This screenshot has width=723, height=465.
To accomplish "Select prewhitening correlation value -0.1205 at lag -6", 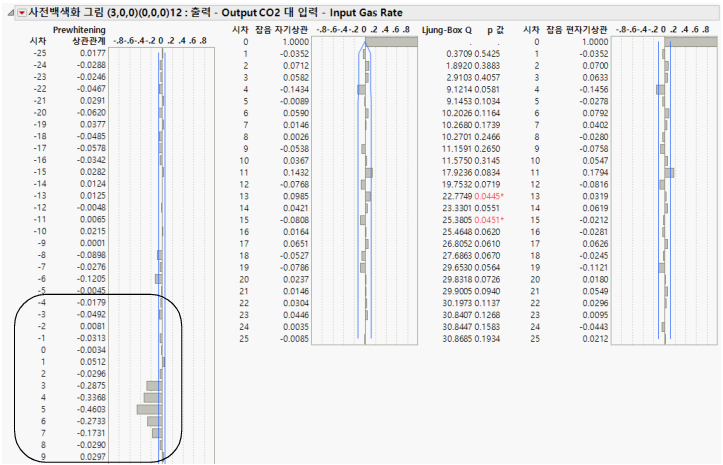I will (91, 279).
